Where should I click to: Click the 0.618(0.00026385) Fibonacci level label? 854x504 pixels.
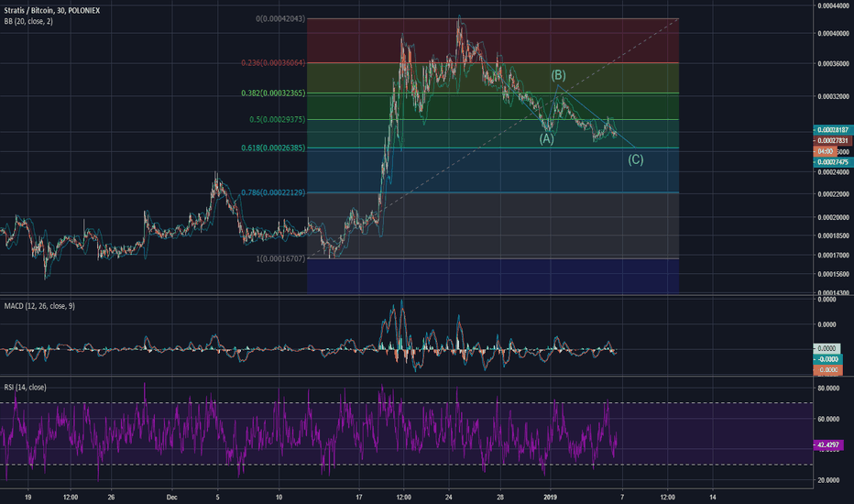tap(273, 148)
